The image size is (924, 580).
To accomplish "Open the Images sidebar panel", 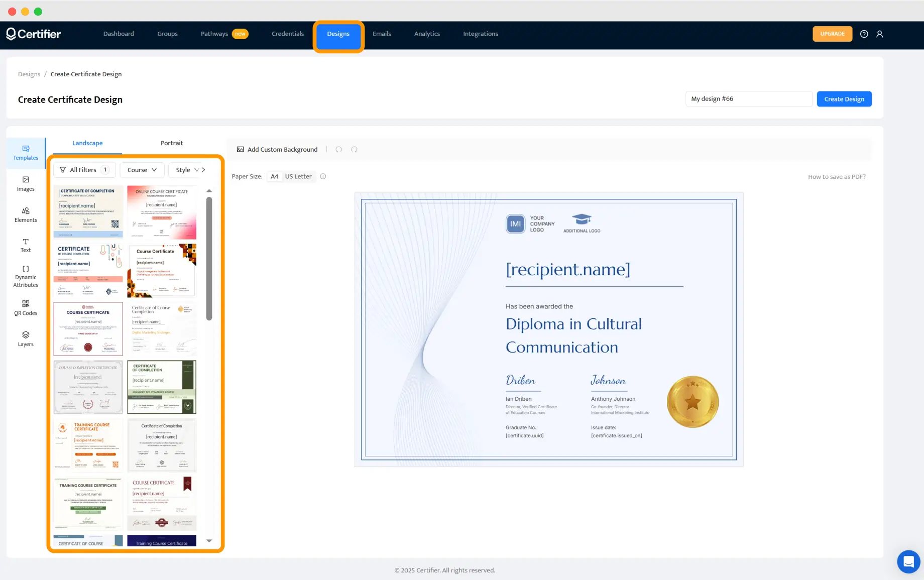I will click(26, 184).
